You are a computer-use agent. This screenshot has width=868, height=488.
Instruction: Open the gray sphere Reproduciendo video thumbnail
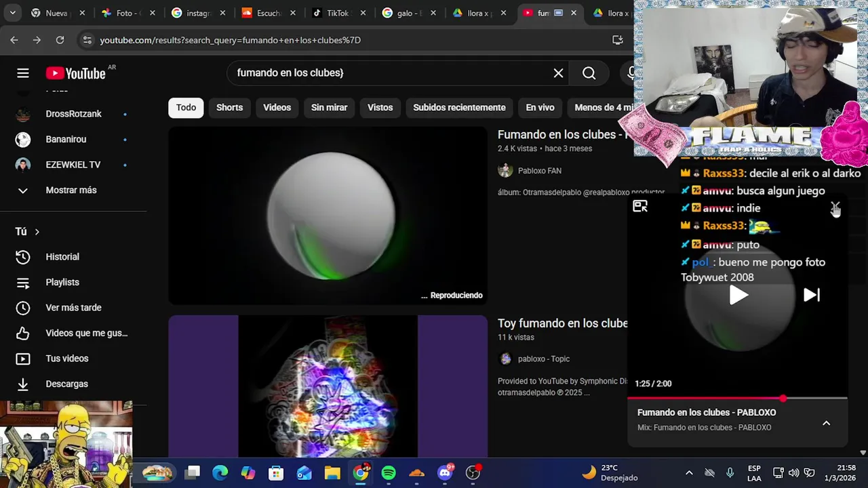[328, 216]
